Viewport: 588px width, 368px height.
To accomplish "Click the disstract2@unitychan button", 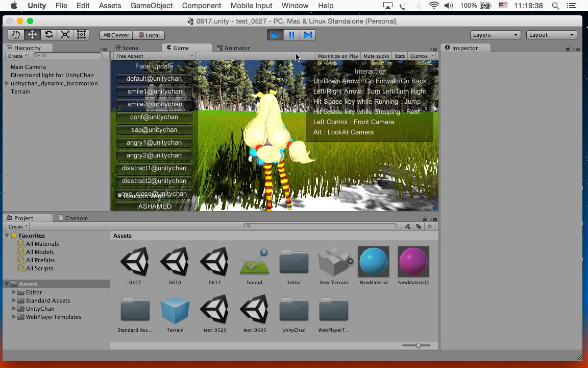I will click(x=154, y=180).
